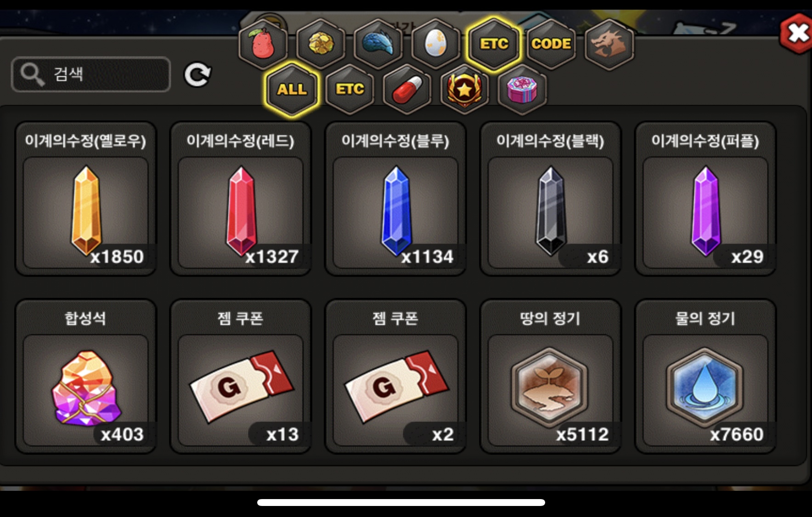Open the CODE tab

(551, 44)
